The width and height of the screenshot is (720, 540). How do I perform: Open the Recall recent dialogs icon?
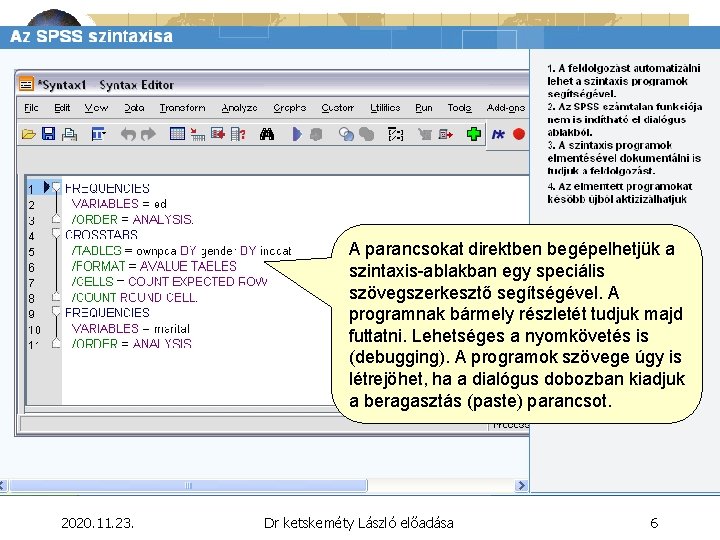[x=98, y=134]
